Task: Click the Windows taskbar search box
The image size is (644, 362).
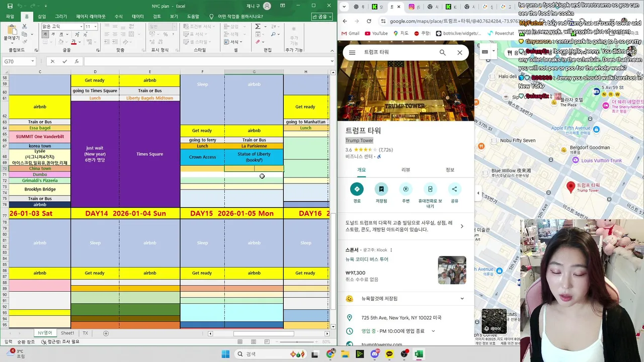Action: (x=270, y=354)
